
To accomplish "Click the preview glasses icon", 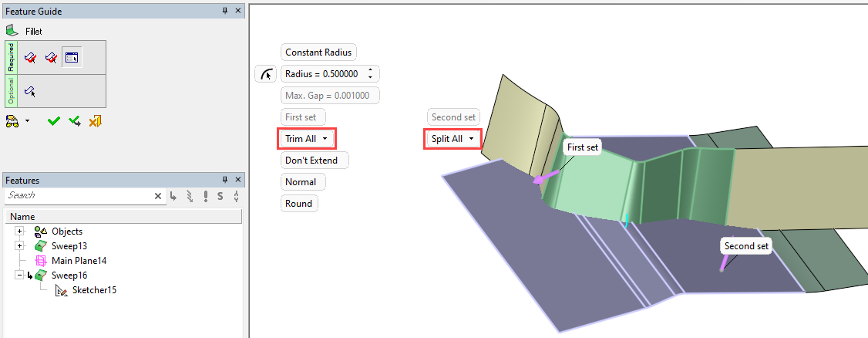I will click(x=12, y=121).
